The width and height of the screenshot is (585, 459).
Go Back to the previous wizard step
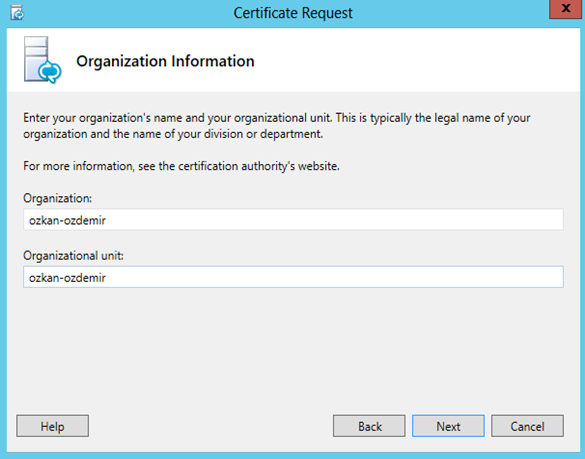(369, 426)
